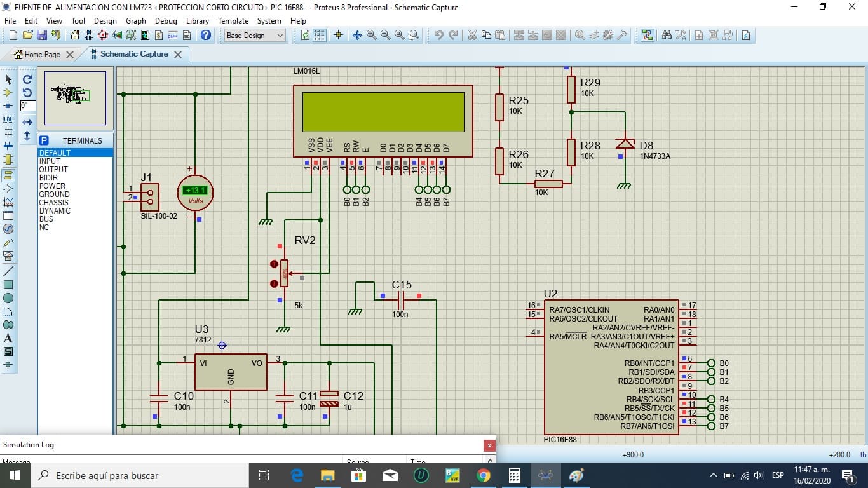Screen dimensions: 868x488
Task: Click the Windows search box
Action: pos(140,475)
